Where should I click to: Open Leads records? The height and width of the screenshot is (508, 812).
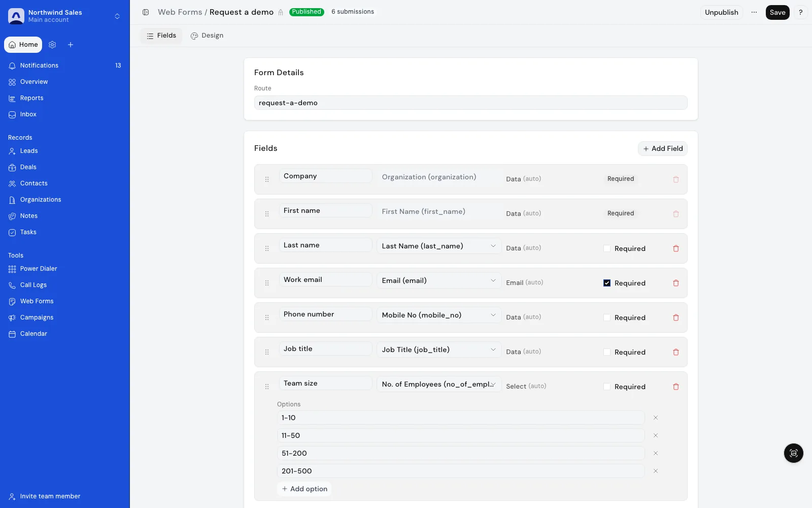(x=65, y=151)
